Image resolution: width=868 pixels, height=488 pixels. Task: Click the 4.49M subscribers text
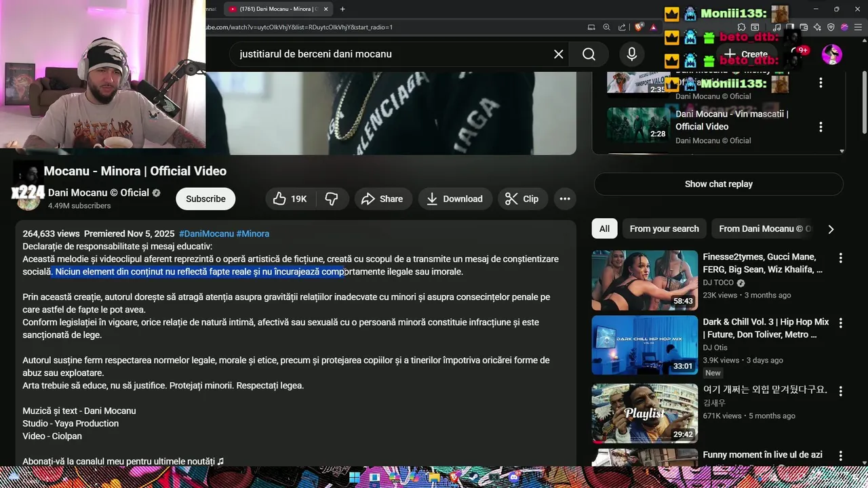(79, 206)
